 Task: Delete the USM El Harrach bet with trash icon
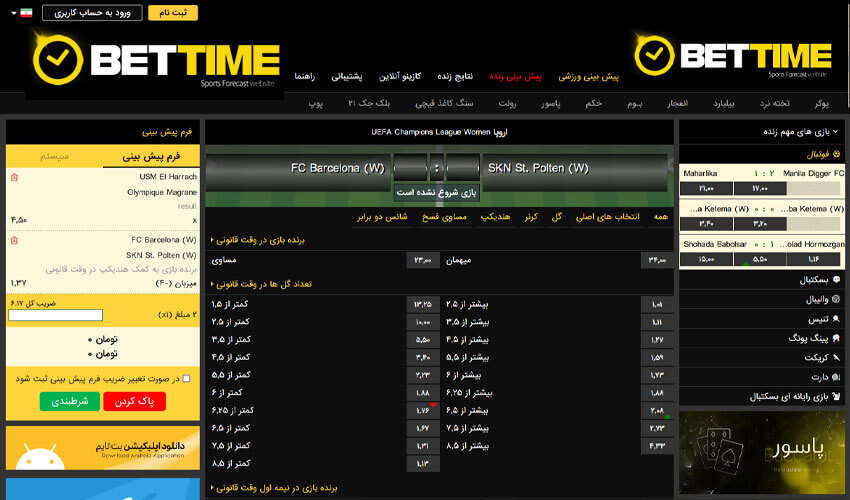point(15,177)
